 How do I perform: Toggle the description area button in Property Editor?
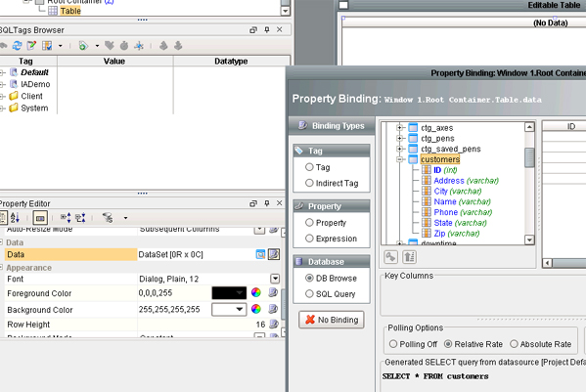(40, 218)
